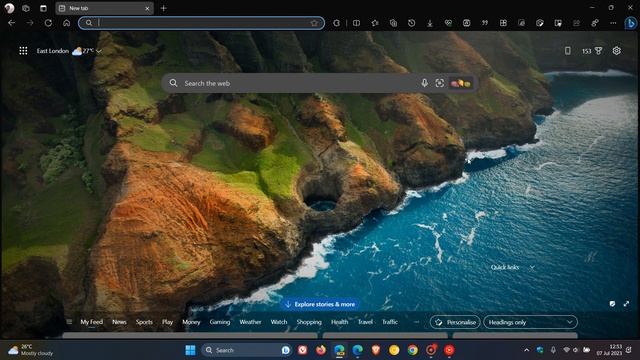Launch Google Chrome from the taskbar
Image resolution: width=640 pixels, height=360 pixels.
412,350
